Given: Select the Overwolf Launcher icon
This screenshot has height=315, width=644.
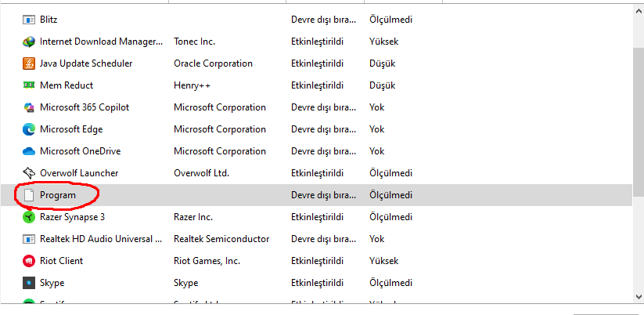Looking at the screenshot, I should click(x=29, y=173).
